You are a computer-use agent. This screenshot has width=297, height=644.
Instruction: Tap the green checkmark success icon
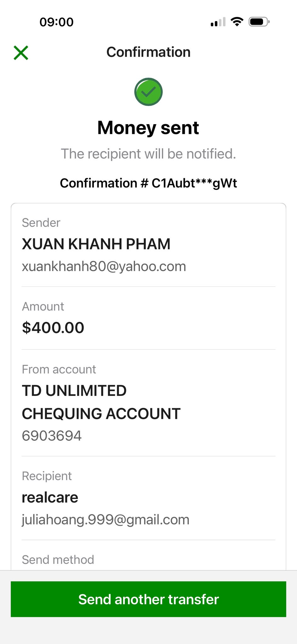click(148, 92)
